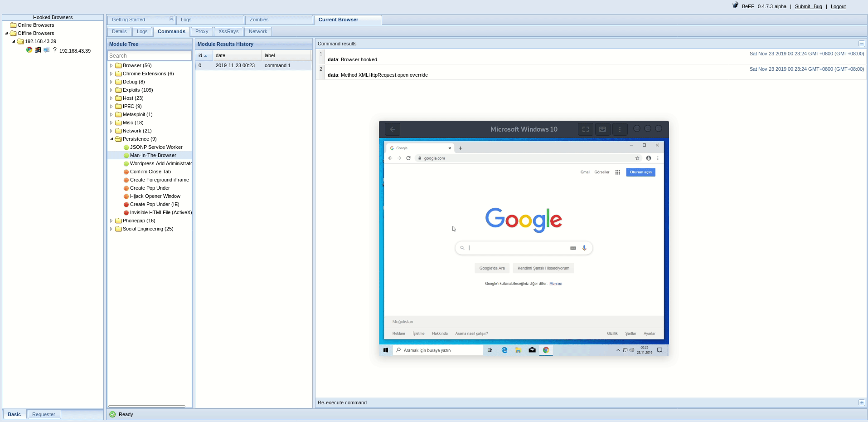Close the Getting Started tab

point(171,19)
